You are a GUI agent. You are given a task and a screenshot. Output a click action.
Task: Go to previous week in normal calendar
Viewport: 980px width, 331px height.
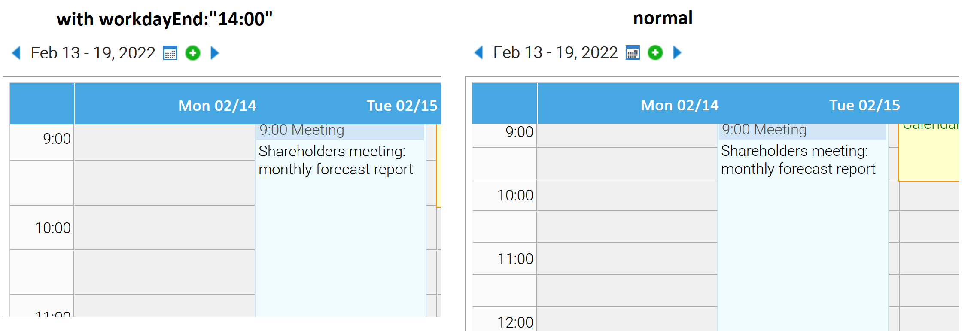[x=479, y=52]
